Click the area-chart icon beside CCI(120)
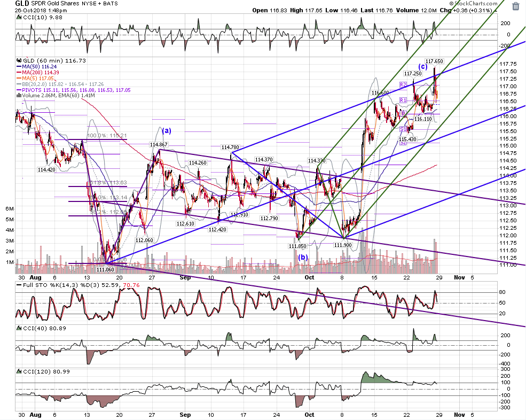Screen dimensions: 526x420 pos(19,372)
